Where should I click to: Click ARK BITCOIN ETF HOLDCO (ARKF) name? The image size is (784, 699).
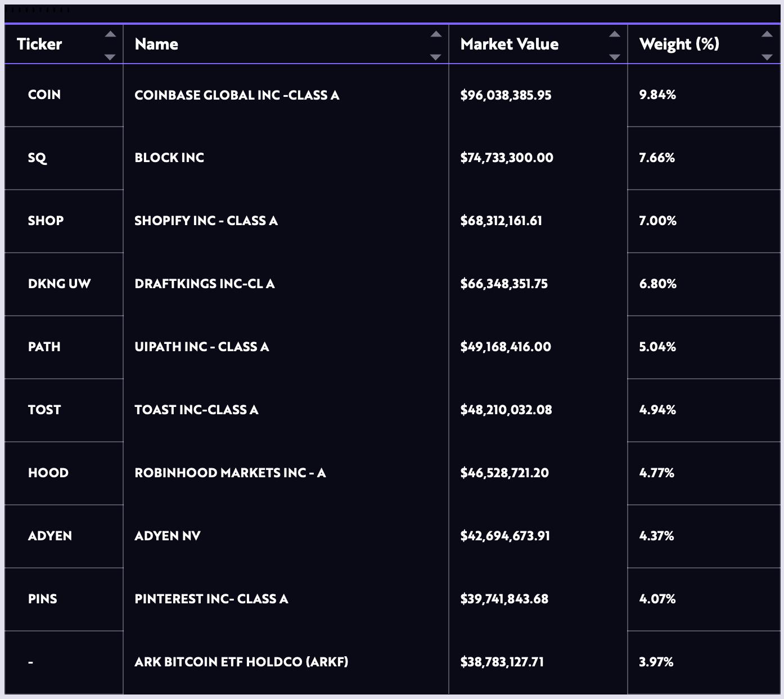tap(241, 662)
